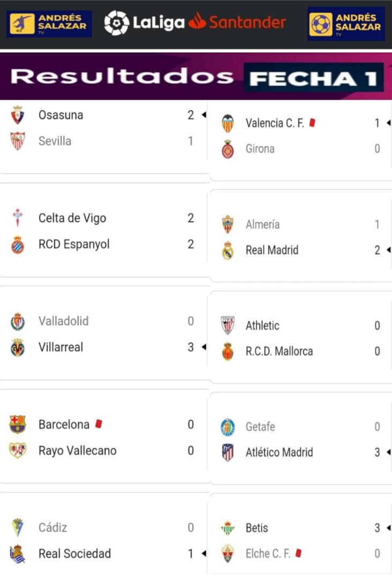This screenshot has height=579, width=392.
Task: Click the Athletic club crest
Action: pos(228,325)
